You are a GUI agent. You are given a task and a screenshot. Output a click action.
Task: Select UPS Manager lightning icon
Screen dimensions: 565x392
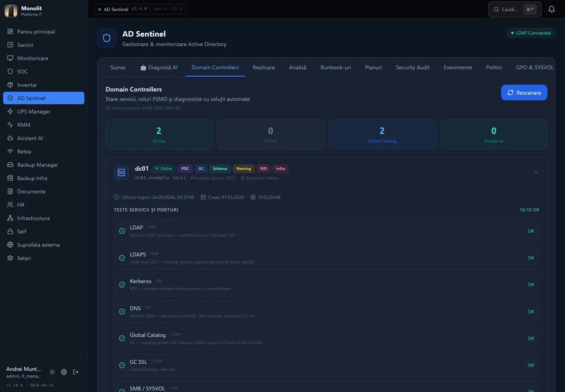point(10,112)
